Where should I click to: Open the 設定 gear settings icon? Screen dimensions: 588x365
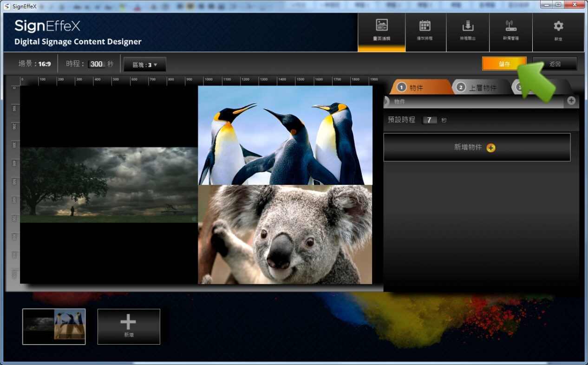pos(558,26)
